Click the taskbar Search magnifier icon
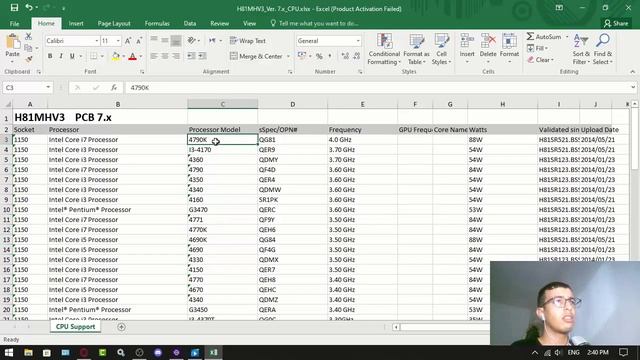 tap(121, 352)
